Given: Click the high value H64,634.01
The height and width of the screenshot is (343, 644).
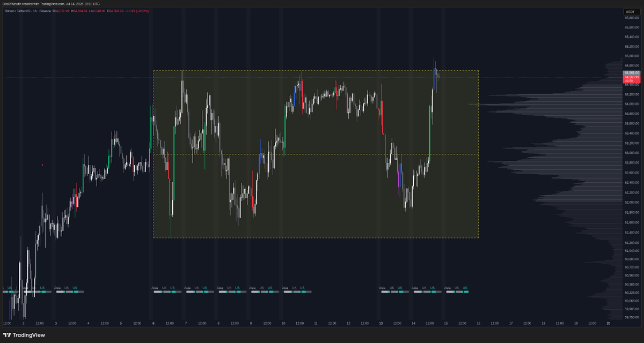Looking at the screenshot, I should pos(79,11).
